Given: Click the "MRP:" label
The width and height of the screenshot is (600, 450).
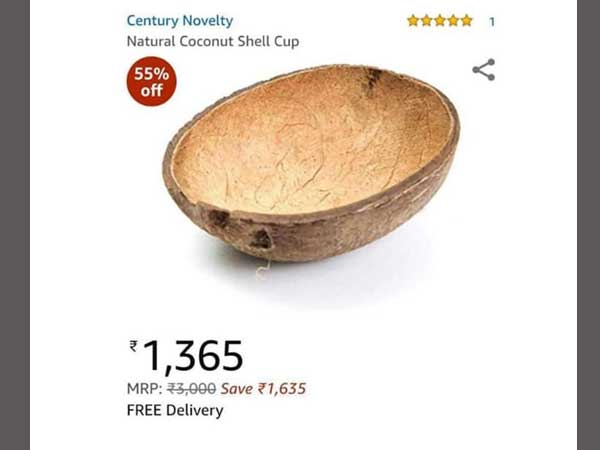Looking at the screenshot, I should click(145, 389).
